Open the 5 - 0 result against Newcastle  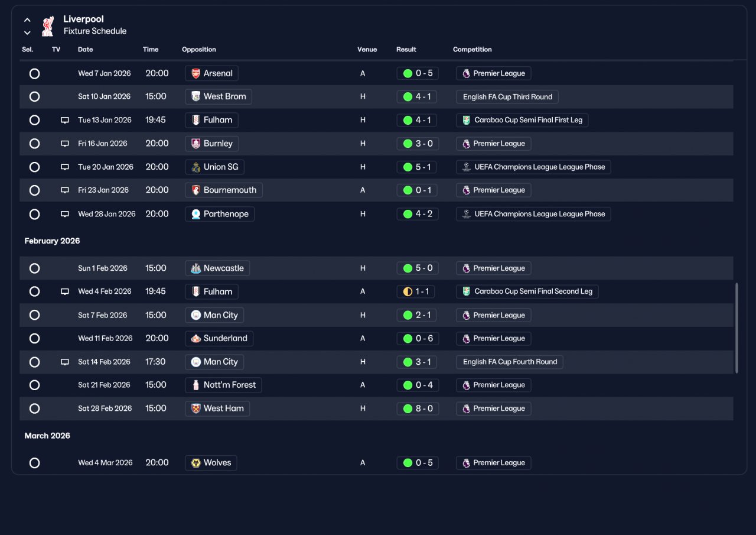click(418, 268)
